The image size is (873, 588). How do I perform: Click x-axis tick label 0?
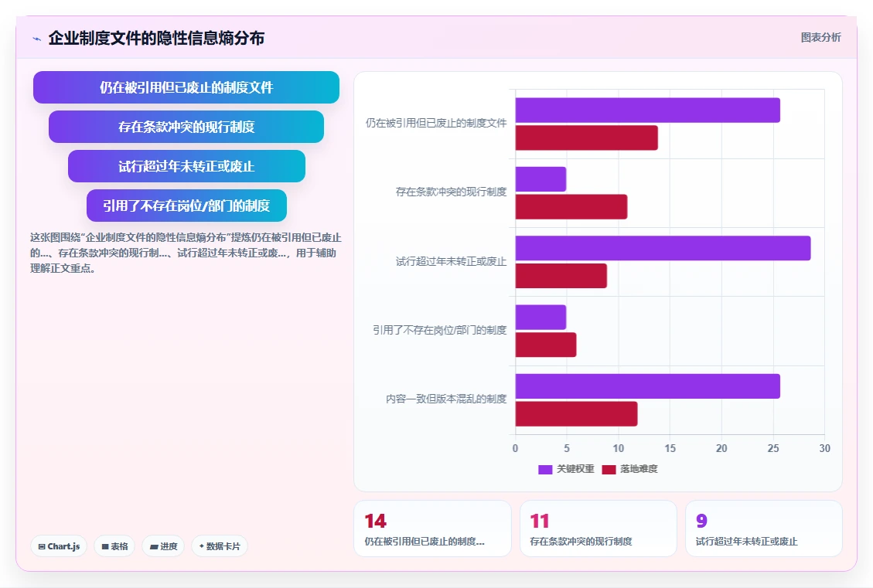tap(515, 448)
